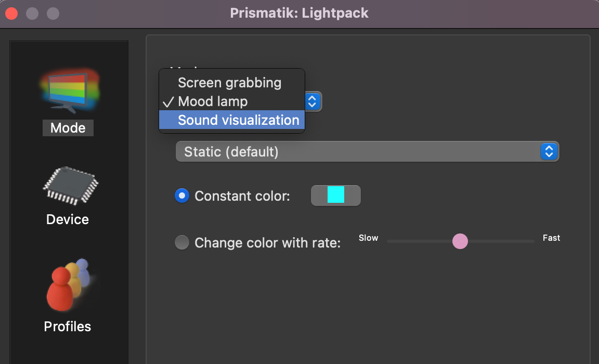599x364 pixels.
Task: Click the Mode label under monitor icon
Action: coord(68,127)
